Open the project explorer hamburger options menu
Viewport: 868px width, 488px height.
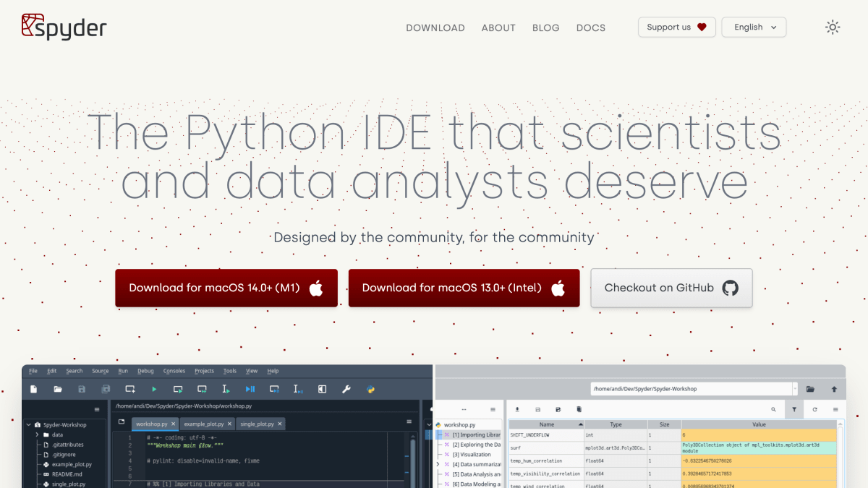(97, 409)
